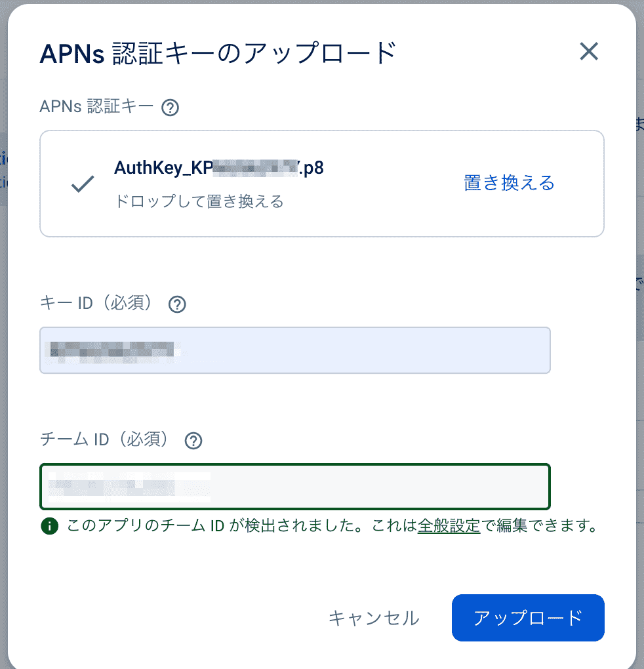Image resolution: width=644 pixels, height=669 pixels.
Task: Open help for キー ID field
Action: [176, 304]
